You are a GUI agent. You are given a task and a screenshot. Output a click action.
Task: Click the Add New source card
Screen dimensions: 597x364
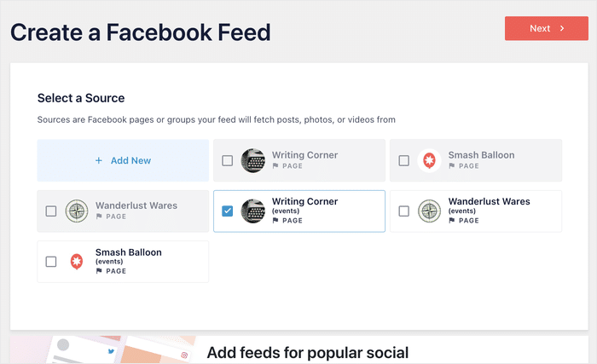tap(123, 160)
